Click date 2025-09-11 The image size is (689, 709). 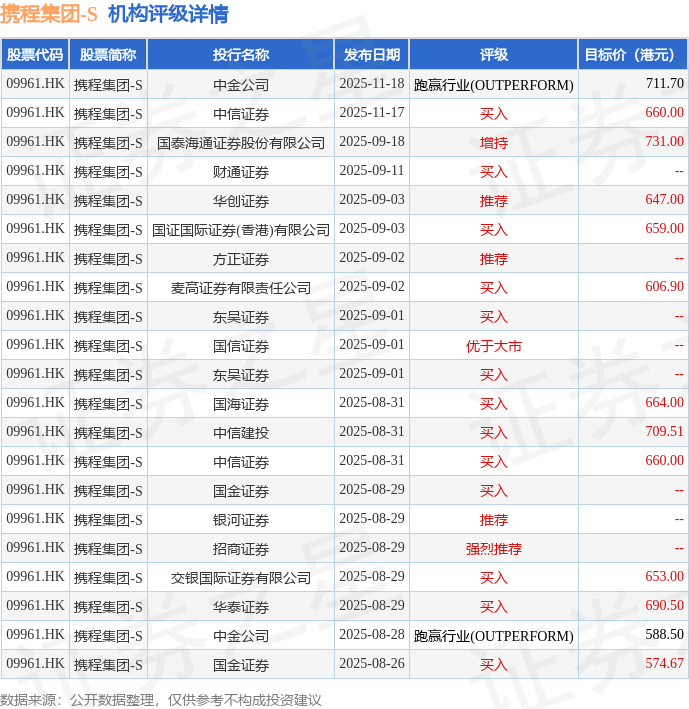372,170
